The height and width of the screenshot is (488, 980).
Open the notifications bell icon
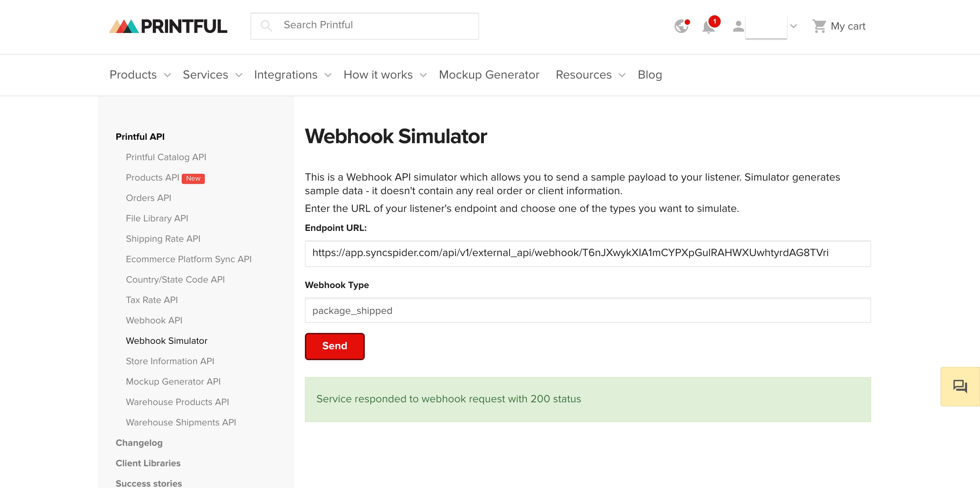pos(709,27)
